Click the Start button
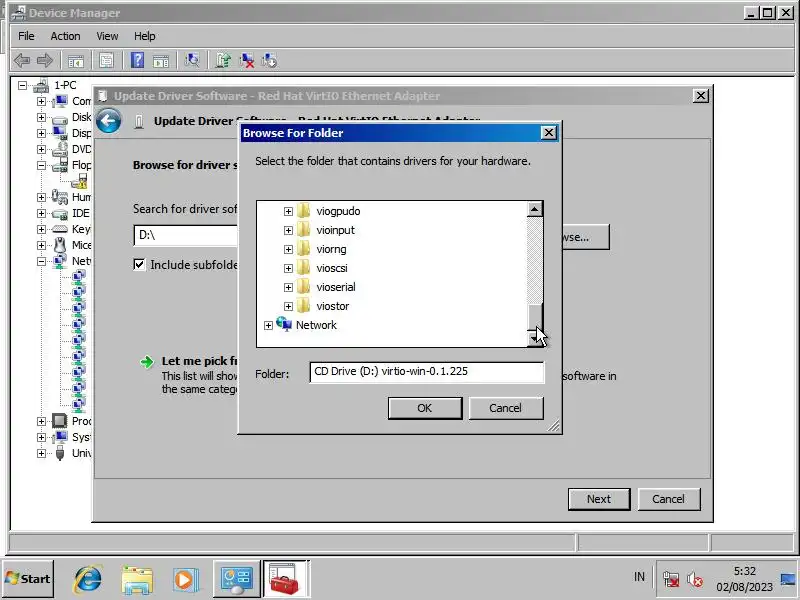The width and height of the screenshot is (800, 600). (28, 579)
